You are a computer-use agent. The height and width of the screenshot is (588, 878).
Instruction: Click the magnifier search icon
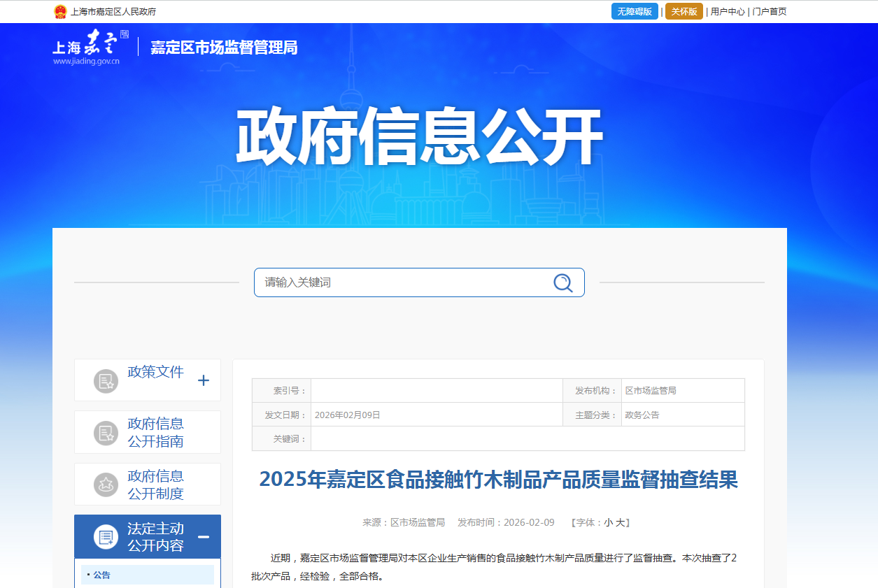562,282
